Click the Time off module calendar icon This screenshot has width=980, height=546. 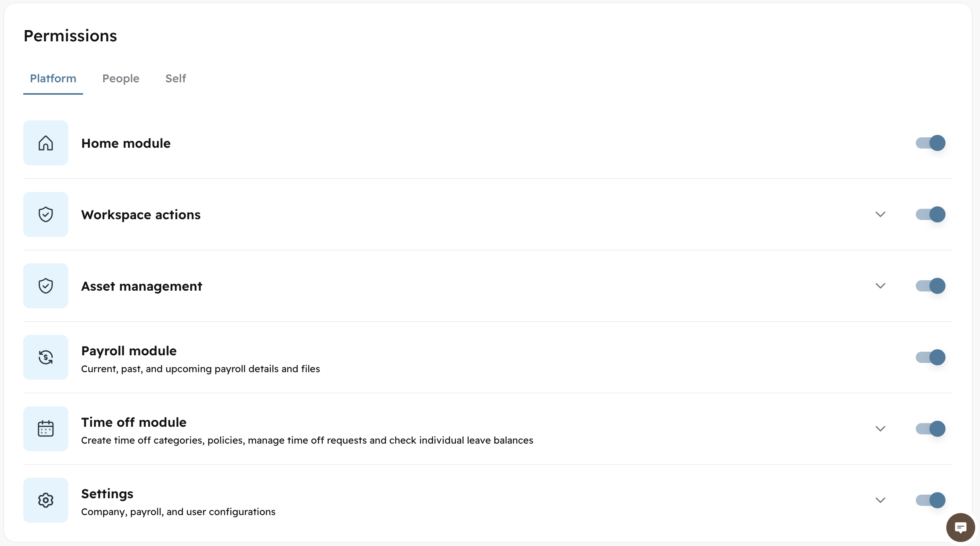pos(45,428)
